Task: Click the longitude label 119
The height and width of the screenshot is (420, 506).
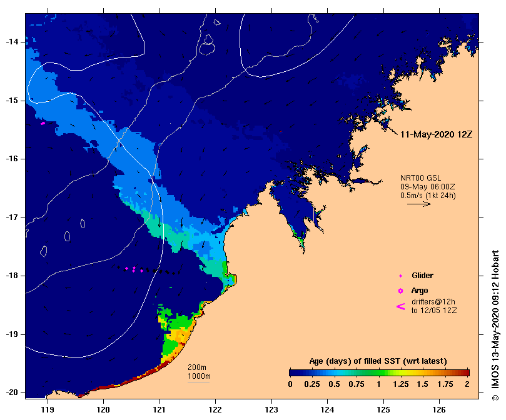Action: tap(48, 409)
